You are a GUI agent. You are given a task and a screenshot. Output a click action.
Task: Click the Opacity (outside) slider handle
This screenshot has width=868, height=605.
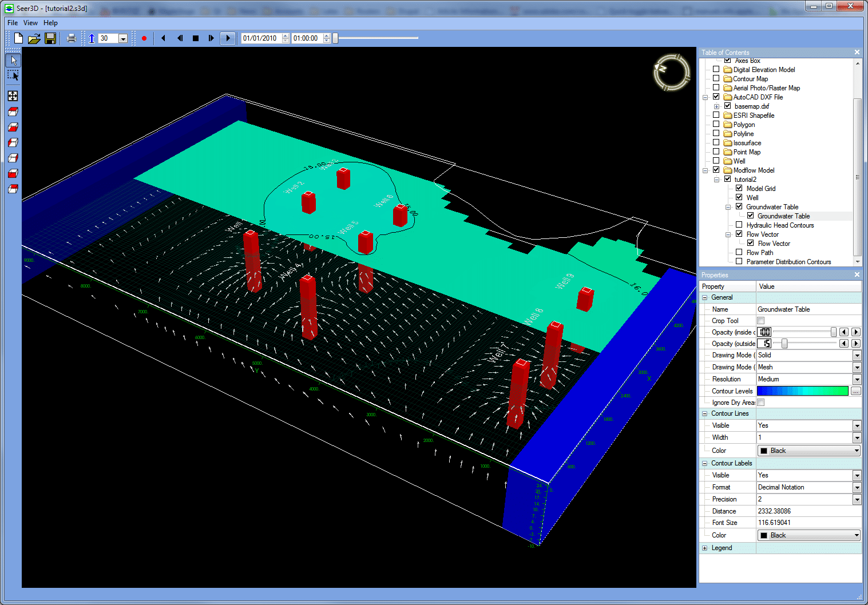pos(784,344)
